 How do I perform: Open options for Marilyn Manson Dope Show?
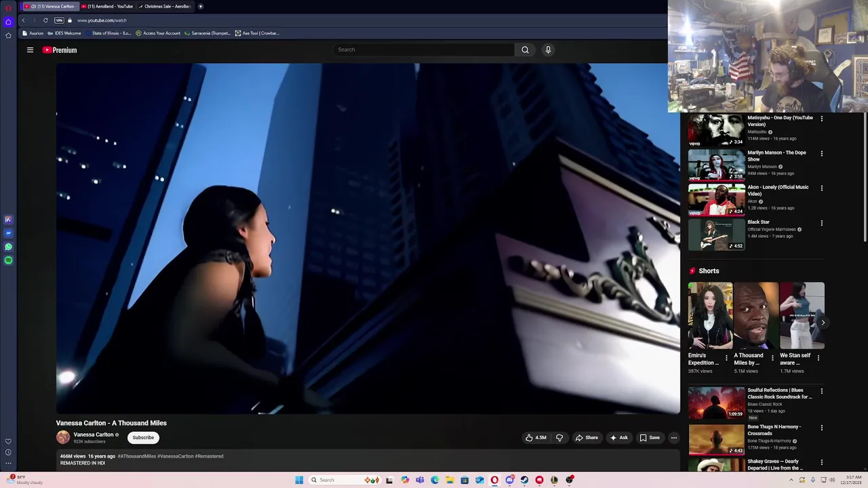click(x=822, y=153)
